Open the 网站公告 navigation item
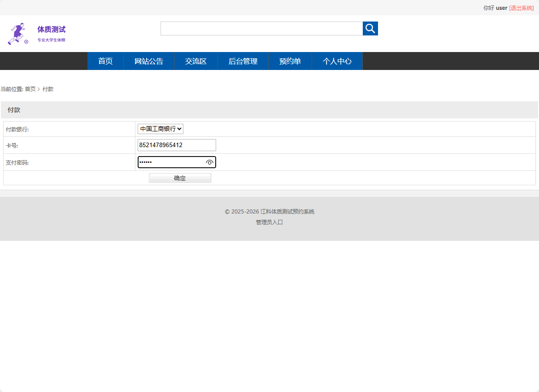Screen dimensions: 539x392 point(149,61)
